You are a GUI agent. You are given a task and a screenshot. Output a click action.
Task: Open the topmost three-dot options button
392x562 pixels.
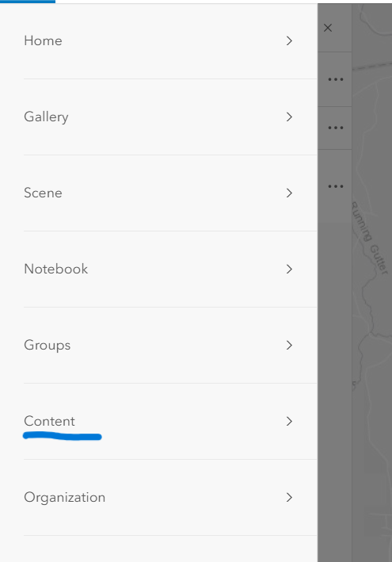(x=336, y=79)
